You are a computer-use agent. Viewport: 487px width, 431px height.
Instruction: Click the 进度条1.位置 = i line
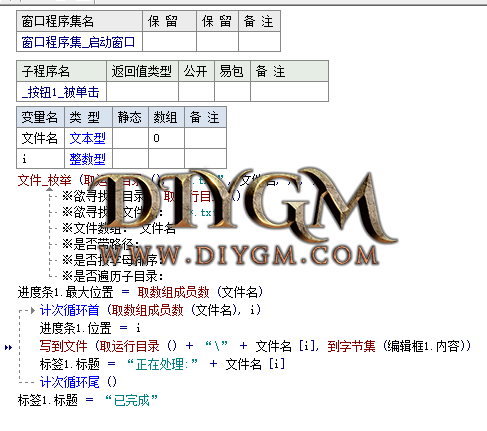90,328
